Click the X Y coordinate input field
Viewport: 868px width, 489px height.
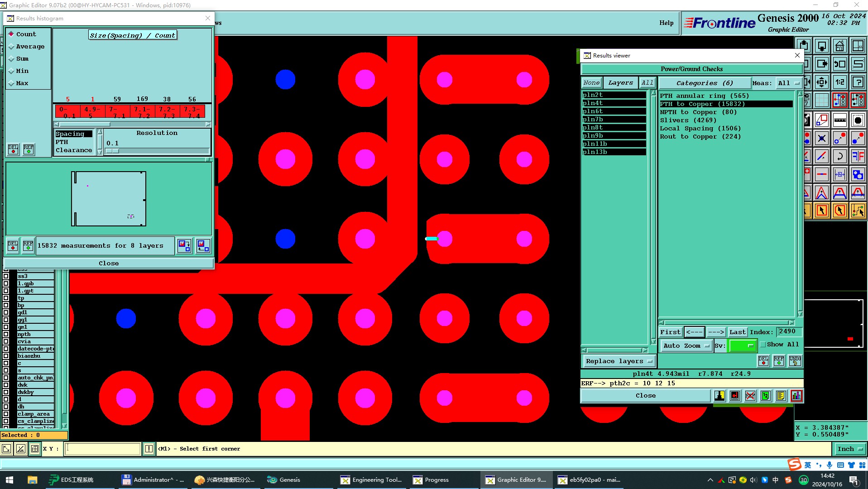103,449
